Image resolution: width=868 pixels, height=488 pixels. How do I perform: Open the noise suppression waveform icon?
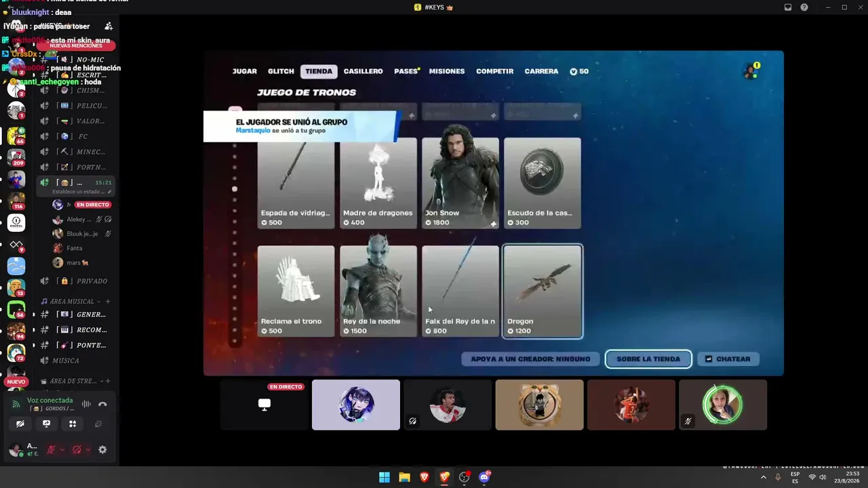86,404
